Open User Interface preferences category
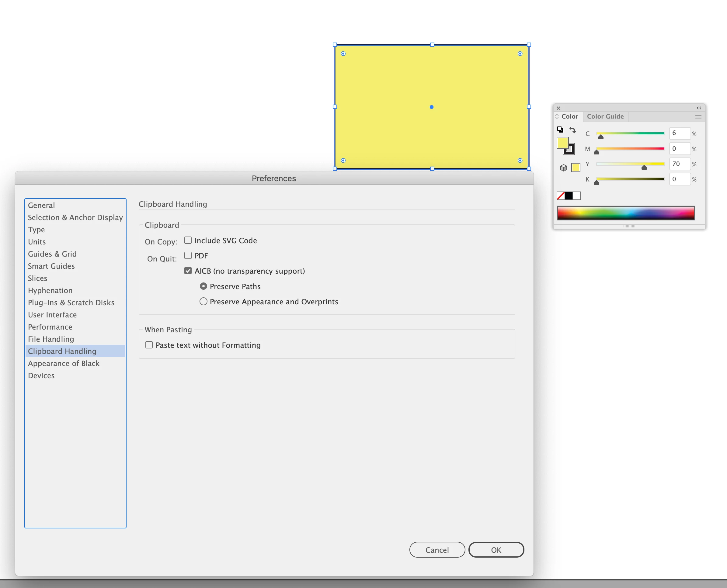The image size is (727, 588). [52, 315]
